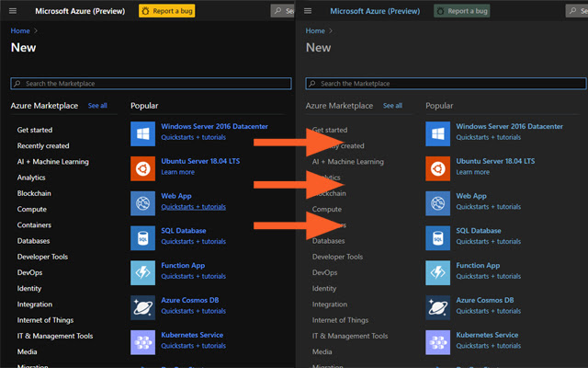The height and width of the screenshot is (368, 588).
Task: Select Media category, right panel
Action: point(322,351)
